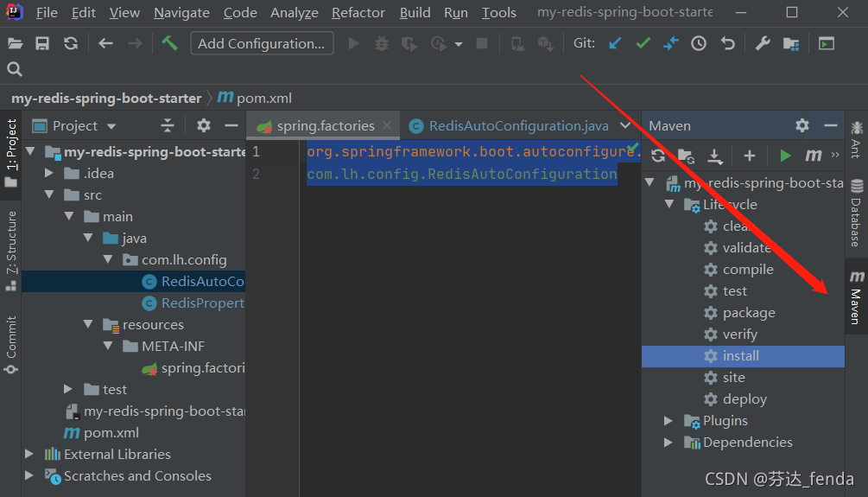Collapse the src folder
This screenshot has width=868, height=497.
coord(50,194)
